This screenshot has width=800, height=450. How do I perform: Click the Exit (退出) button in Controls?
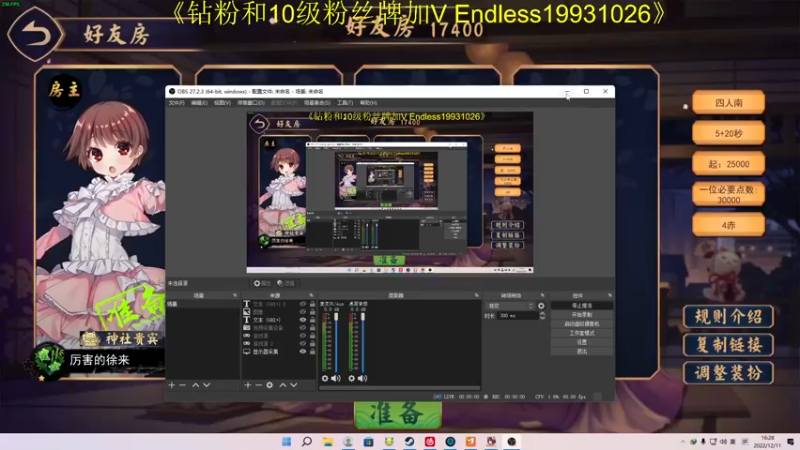click(x=582, y=352)
